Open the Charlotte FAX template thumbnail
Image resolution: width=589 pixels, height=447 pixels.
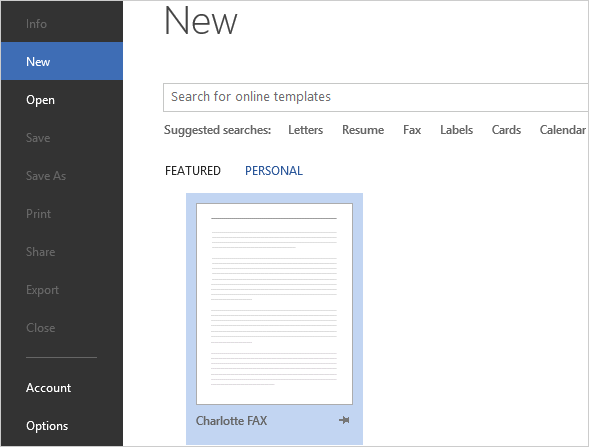coord(274,304)
